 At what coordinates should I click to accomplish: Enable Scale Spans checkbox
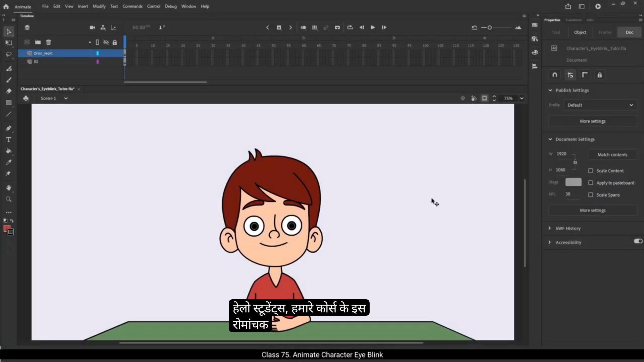(591, 195)
